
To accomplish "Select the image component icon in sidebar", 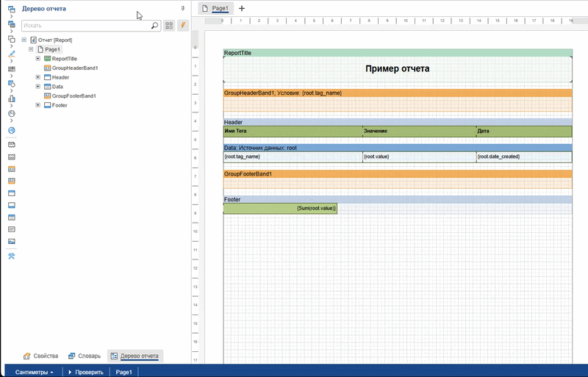I will point(11,241).
